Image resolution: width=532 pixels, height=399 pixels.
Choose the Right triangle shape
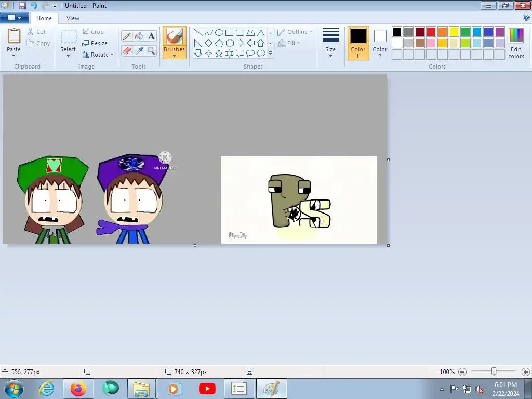[x=198, y=43]
